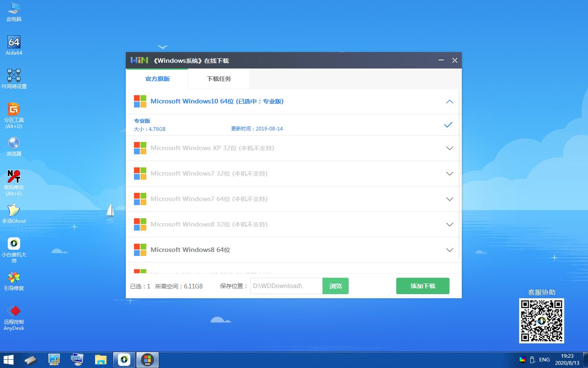Select the Microsoft Windows8 64位 row title
This screenshot has width=588, height=368.
(x=190, y=250)
